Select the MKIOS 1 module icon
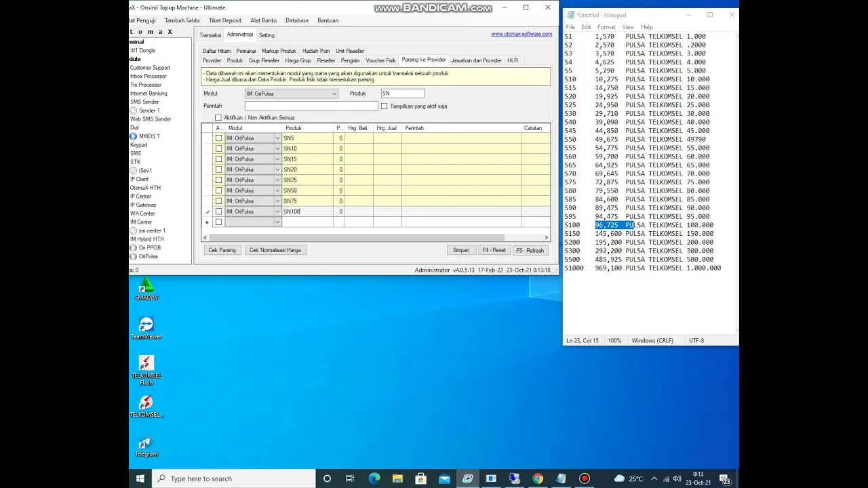868x488 pixels. 134,136
